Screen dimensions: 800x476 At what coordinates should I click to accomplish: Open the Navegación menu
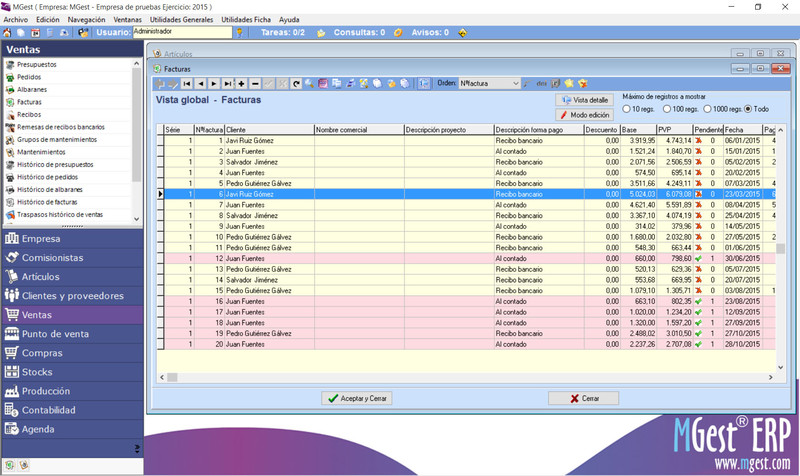[86, 19]
